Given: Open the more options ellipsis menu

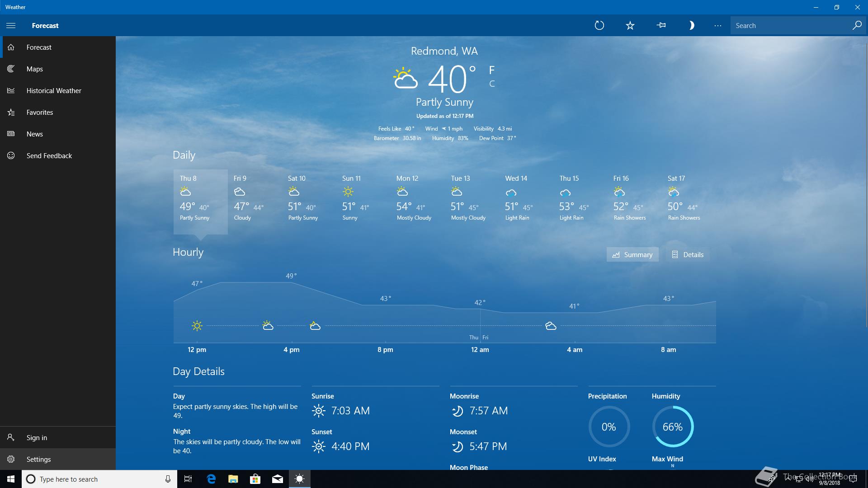Looking at the screenshot, I should (x=717, y=25).
